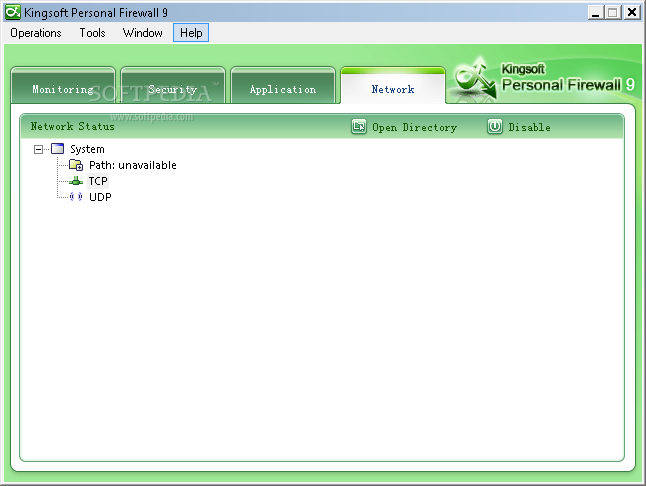Click the Path folder icon

(76, 165)
